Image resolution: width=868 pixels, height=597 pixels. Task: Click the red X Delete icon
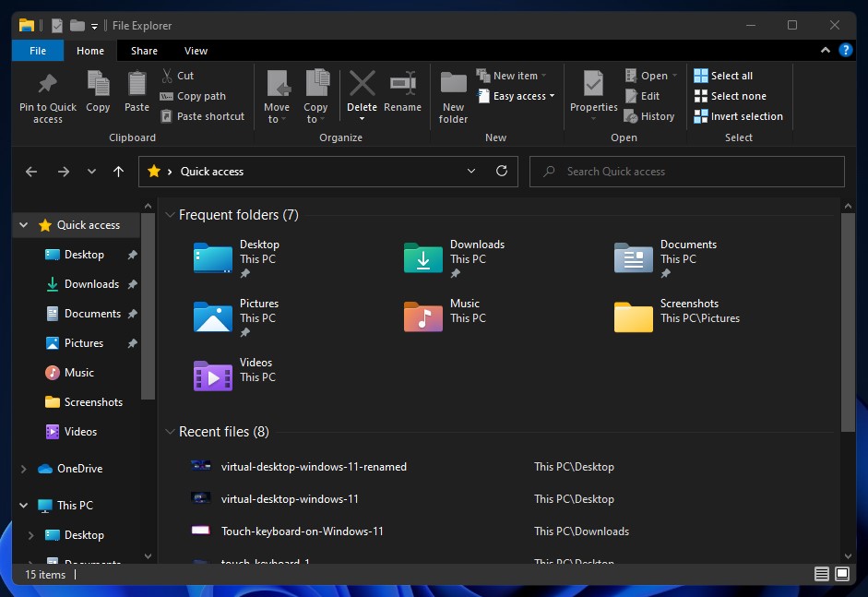pos(362,84)
